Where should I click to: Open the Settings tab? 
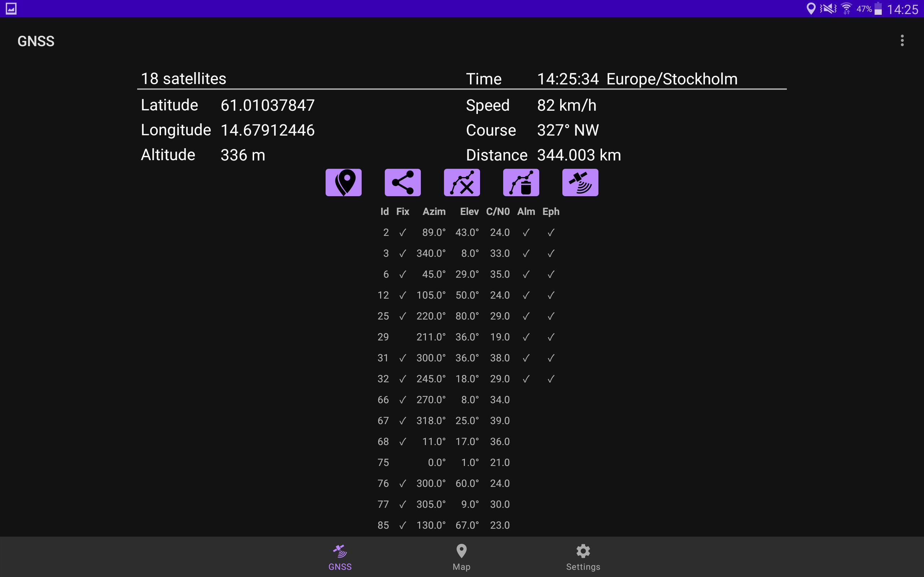583,557
